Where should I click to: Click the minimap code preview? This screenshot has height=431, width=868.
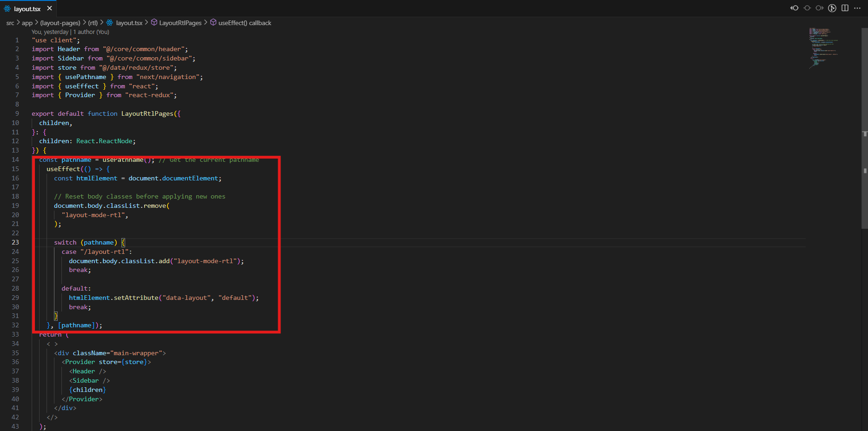coord(823,46)
